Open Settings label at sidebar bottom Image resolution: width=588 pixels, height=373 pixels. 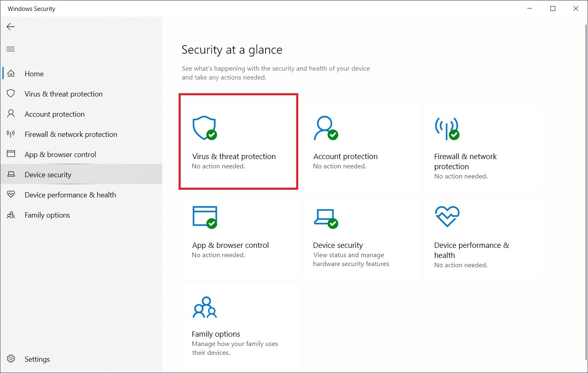coord(37,359)
